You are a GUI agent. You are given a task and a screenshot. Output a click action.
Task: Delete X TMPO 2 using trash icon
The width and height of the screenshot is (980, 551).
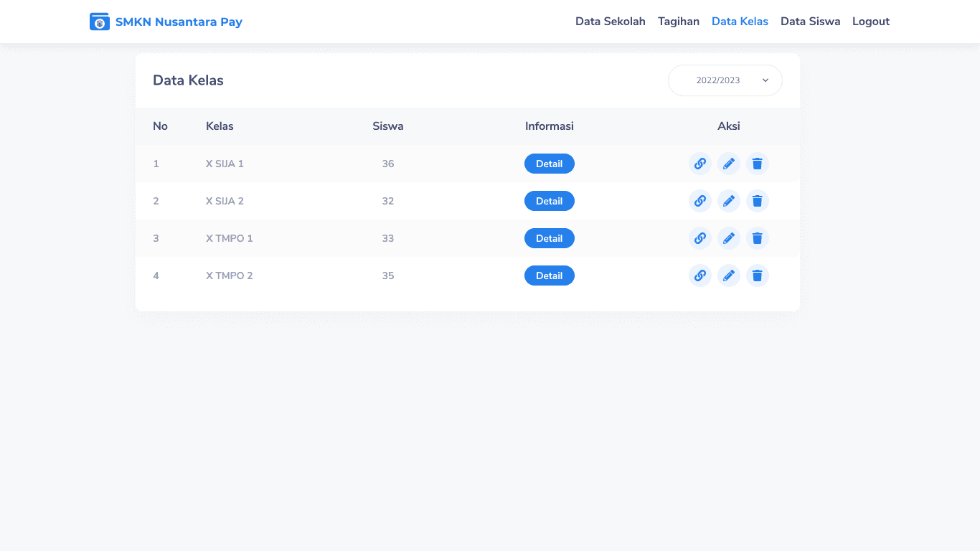click(758, 275)
